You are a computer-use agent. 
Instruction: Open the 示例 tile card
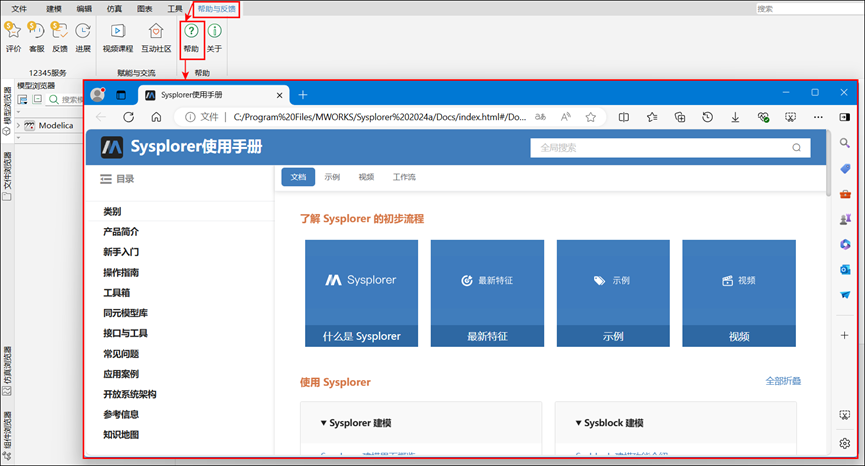pyautogui.click(x=613, y=293)
